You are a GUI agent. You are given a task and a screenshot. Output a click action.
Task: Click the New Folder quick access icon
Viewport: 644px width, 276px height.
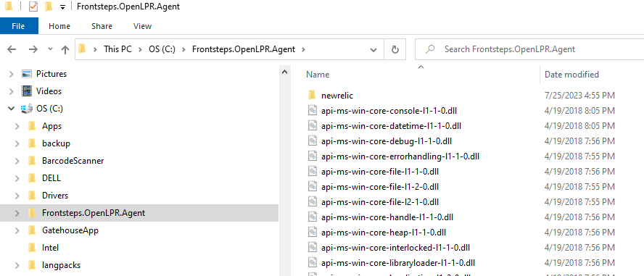pos(49,7)
